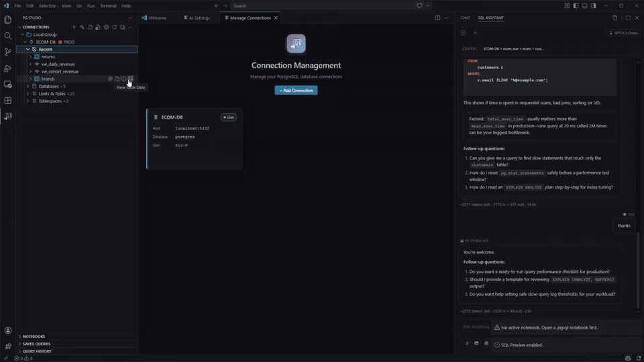
Task: Open the GPT-5.3-Codex model selector
Action: pyautogui.click(x=623, y=33)
